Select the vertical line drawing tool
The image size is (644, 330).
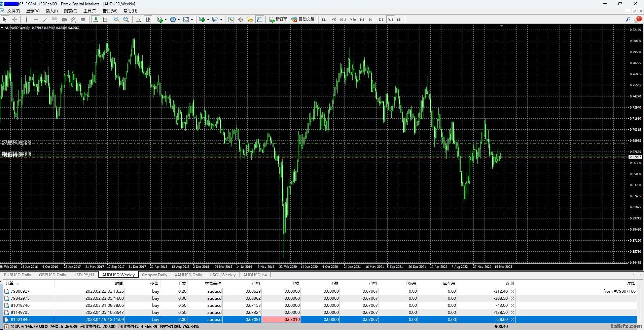point(26,19)
